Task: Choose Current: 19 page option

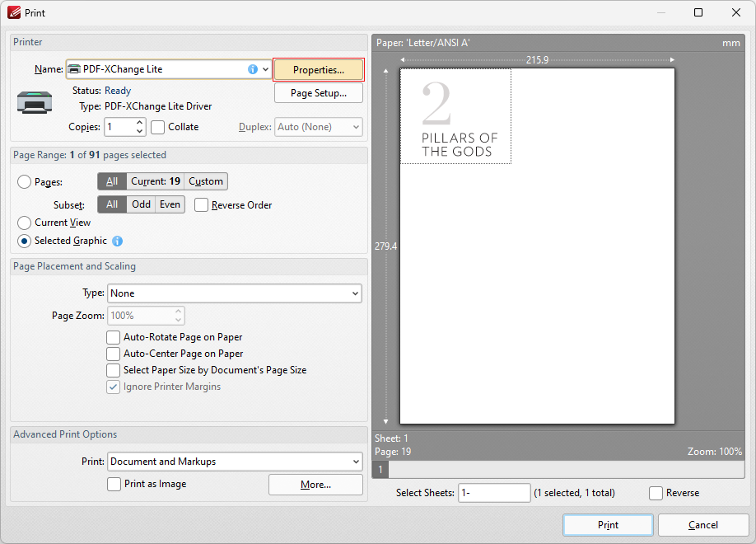Action: tap(156, 181)
